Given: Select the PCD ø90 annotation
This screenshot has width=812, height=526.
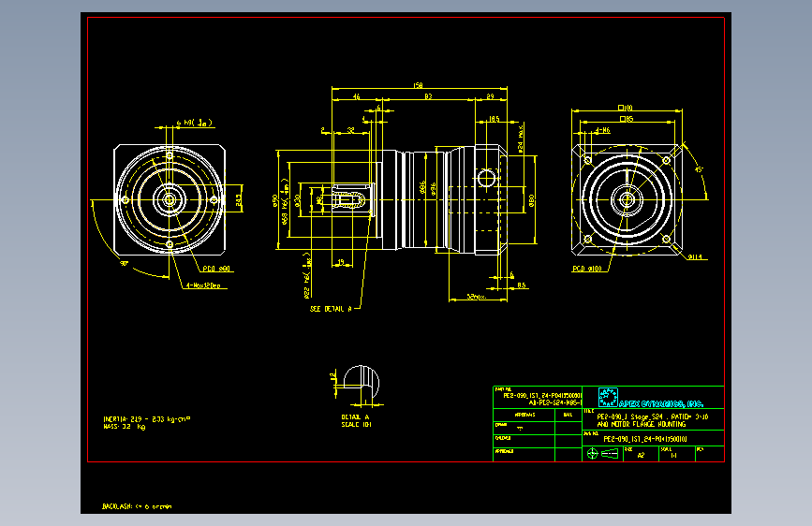Looking at the screenshot, I should [x=216, y=269].
